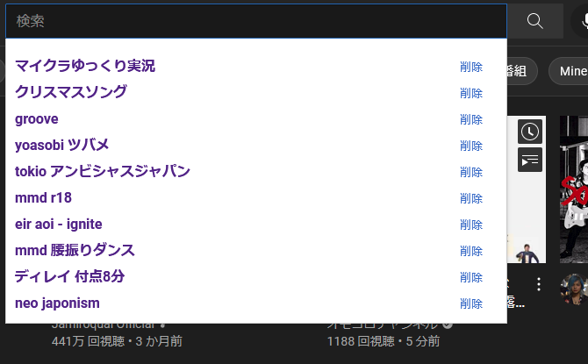Select the neo japonism suggestion

(x=256, y=303)
